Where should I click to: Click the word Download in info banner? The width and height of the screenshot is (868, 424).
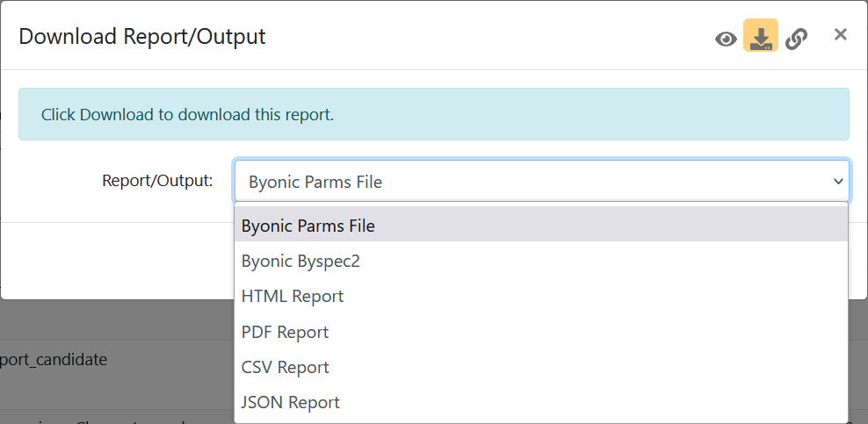tap(116, 114)
